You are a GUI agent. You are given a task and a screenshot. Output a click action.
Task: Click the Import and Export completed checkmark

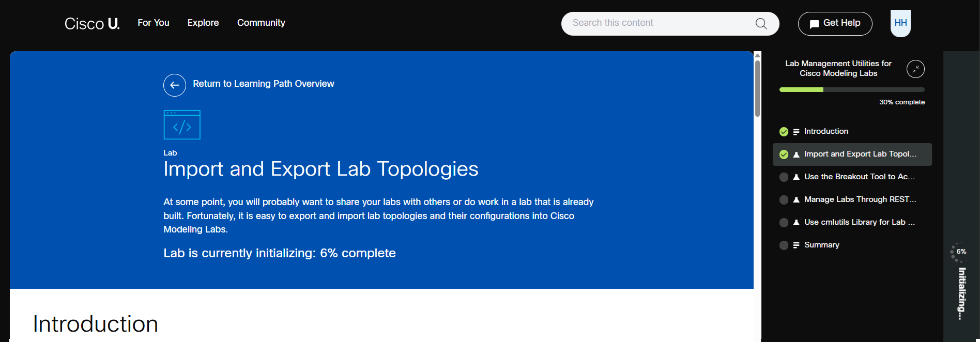click(x=784, y=154)
